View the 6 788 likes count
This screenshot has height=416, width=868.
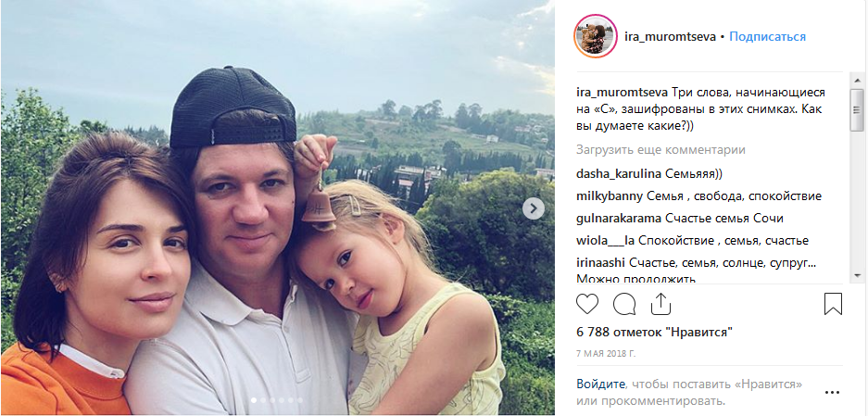point(655,333)
